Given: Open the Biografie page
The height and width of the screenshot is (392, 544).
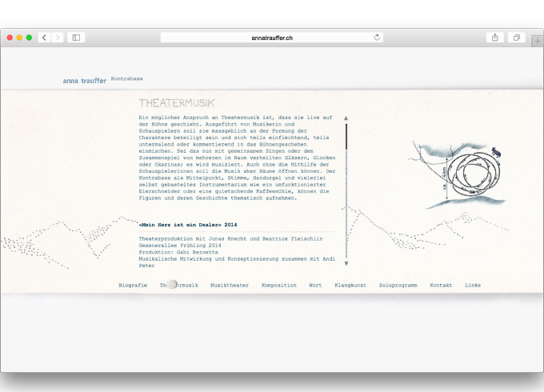Looking at the screenshot, I should pos(133,285).
